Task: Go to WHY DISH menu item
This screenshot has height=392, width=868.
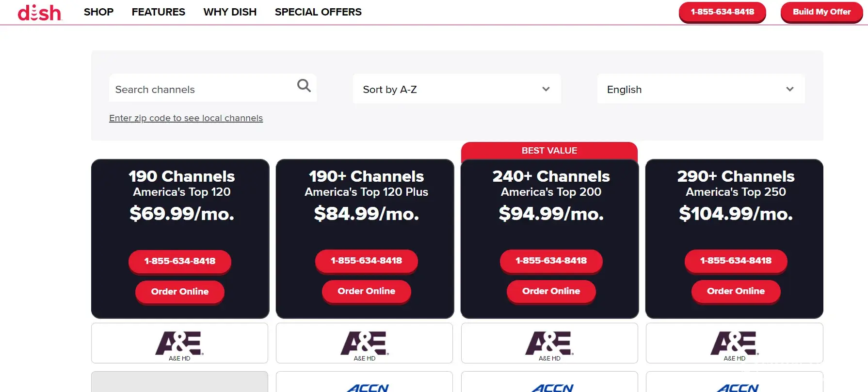Action: (230, 12)
